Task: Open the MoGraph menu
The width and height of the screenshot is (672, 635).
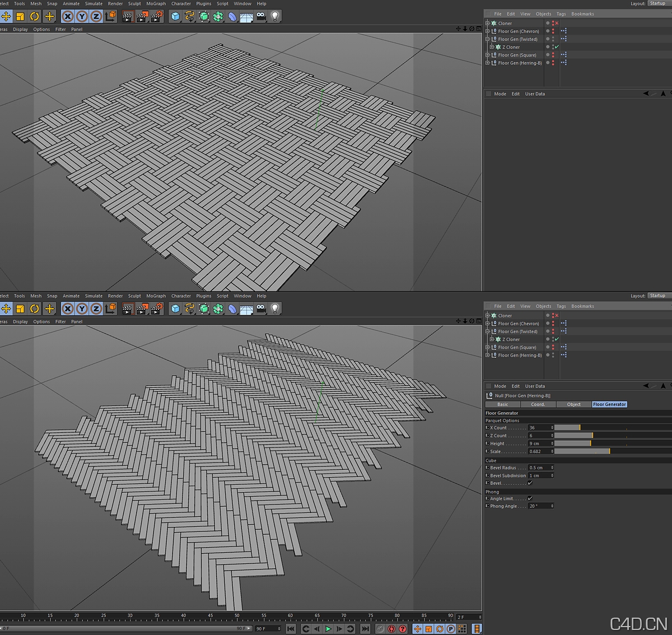Action: point(156,3)
